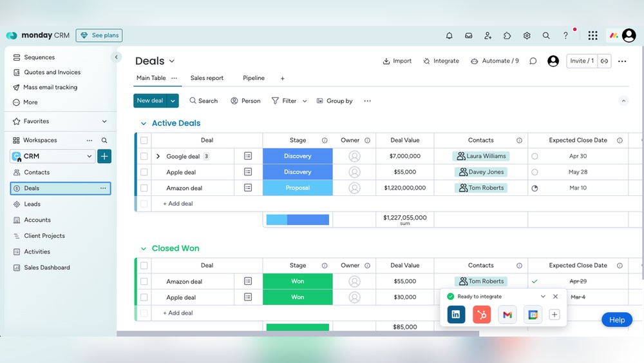The height and width of the screenshot is (363, 644).
Task: Open the apps puzzle-piece marketplace icon
Action: click(x=507, y=35)
